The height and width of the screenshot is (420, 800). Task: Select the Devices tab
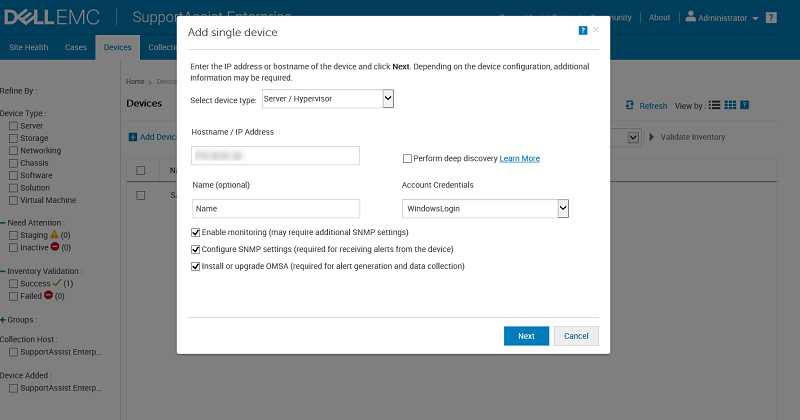[117, 47]
